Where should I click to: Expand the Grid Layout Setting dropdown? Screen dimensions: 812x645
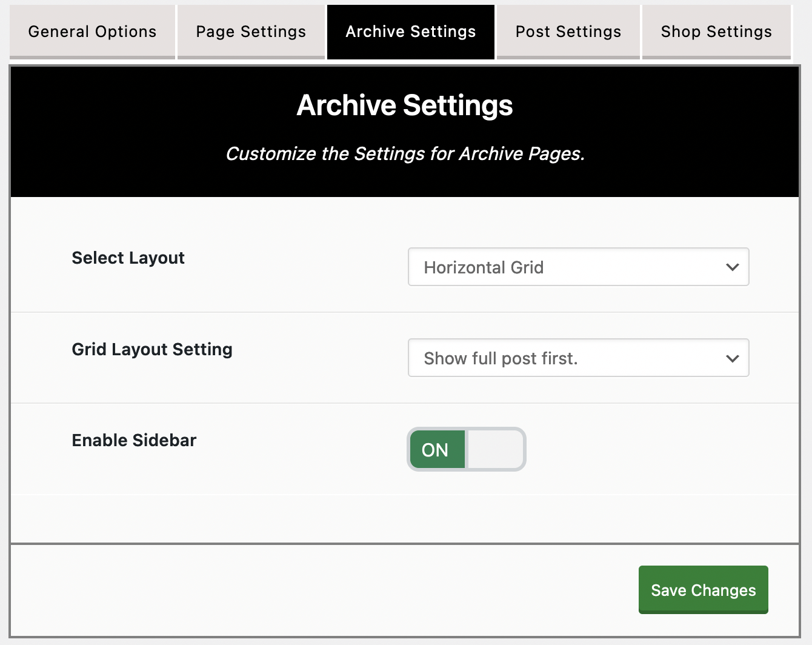pos(578,358)
